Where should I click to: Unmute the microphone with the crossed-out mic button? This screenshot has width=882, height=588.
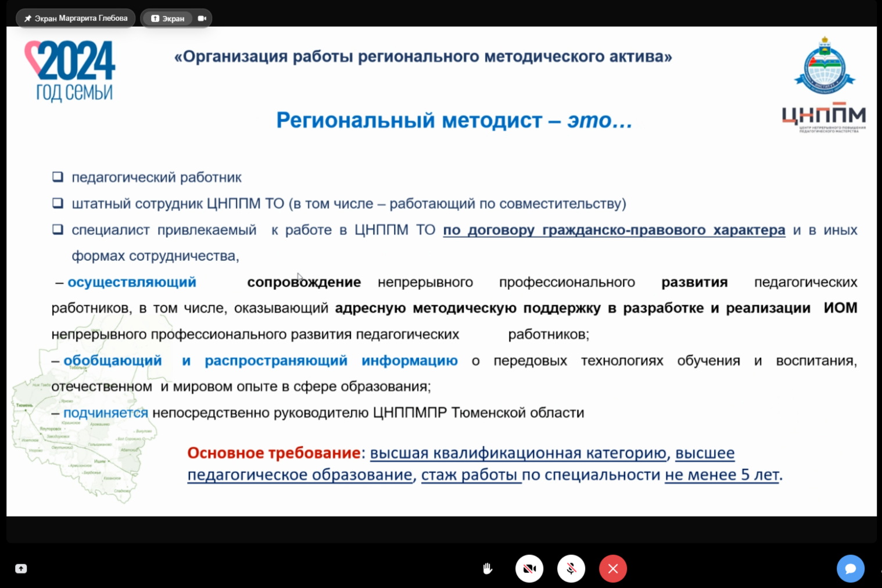(x=571, y=569)
